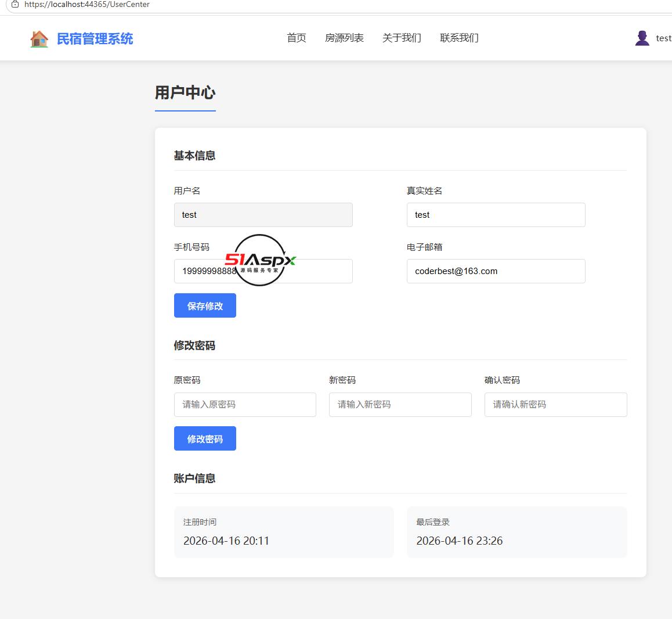This screenshot has width=672, height=619.
Task: Click the 新密码 input box
Action: point(400,405)
